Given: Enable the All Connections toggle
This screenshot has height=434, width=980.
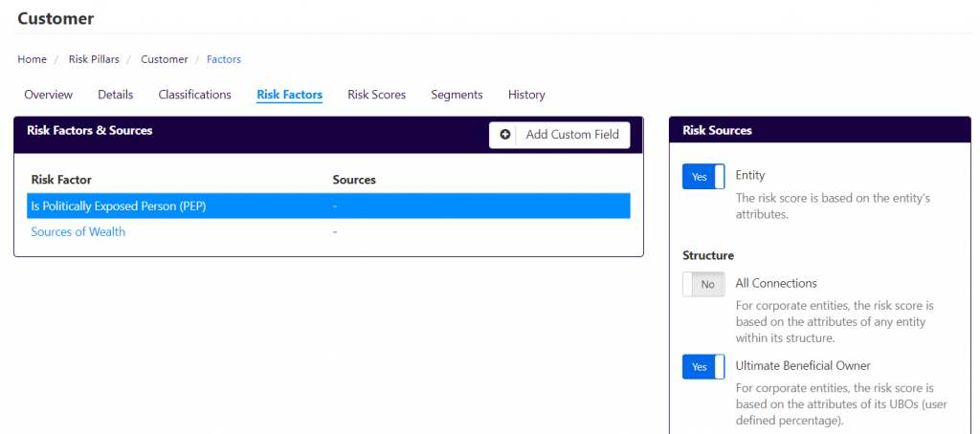Looking at the screenshot, I should tap(703, 284).
